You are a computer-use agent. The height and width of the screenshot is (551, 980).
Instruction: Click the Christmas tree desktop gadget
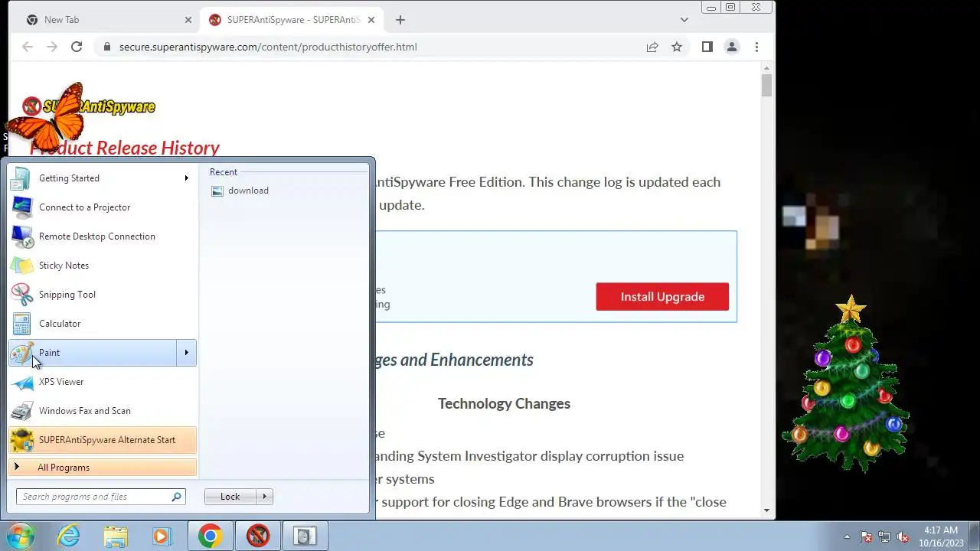(846, 384)
